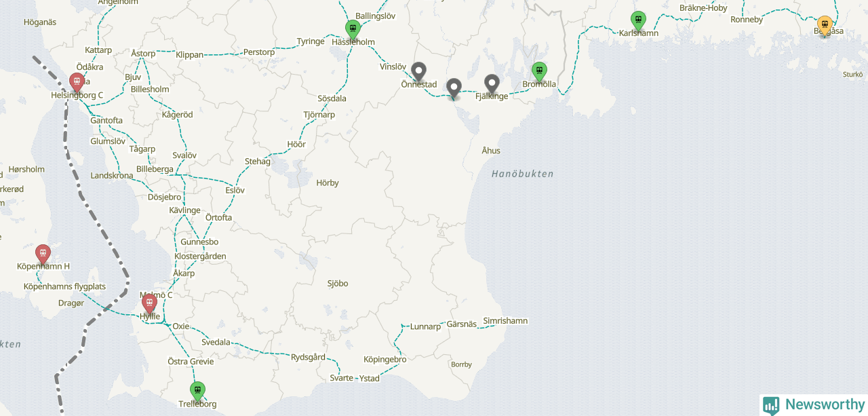The image size is (868, 416).
Task: Select the Stehag label
Action: (x=258, y=162)
